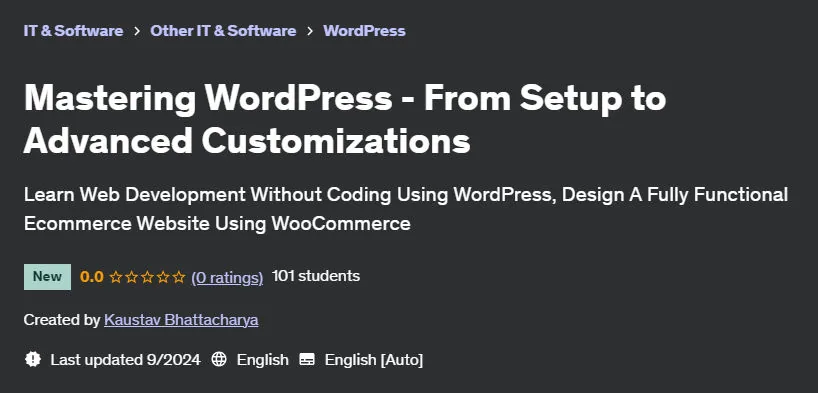Click the Mastering WordPress course title
The width and height of the screenshot is (818, 393).
[344, 120]
